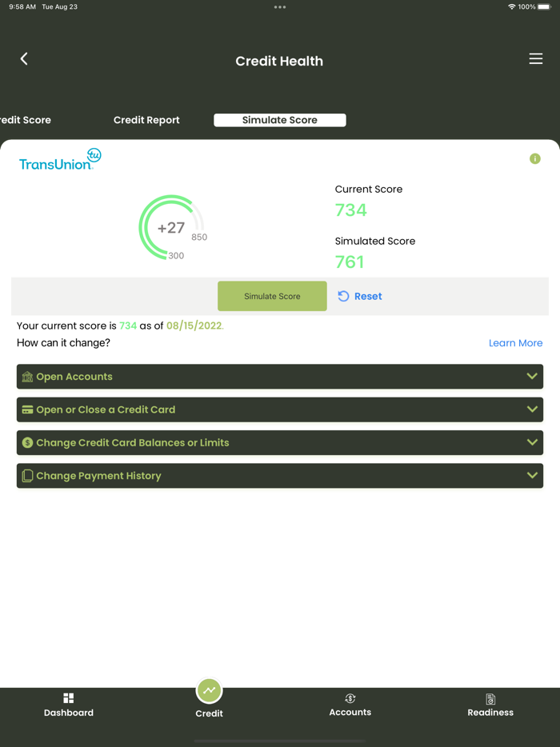This screenshot has height=747, width=560.
Task: Click the dollar coin icon for balances
Action: coord(27,442)
